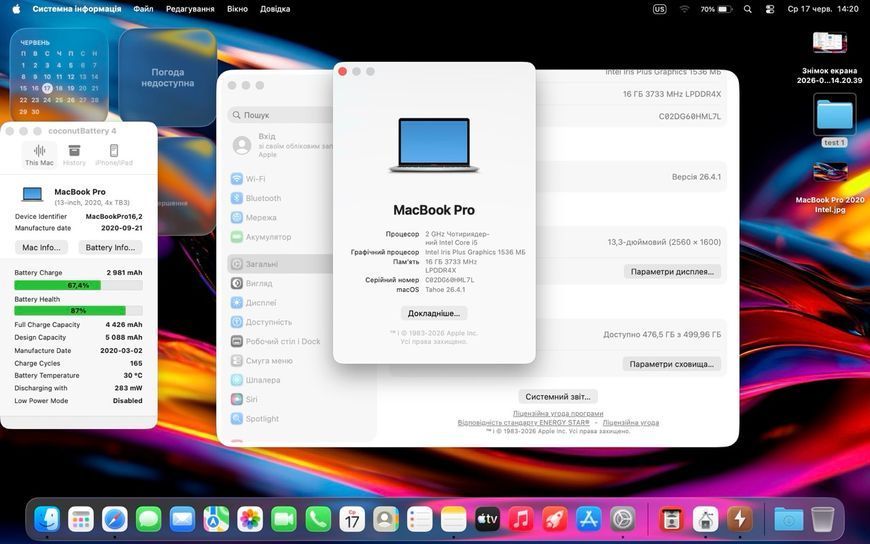Viewport: 870px width, 544px height.
Task: Open Messages app in Dock
Action: (x=149, y=520)
